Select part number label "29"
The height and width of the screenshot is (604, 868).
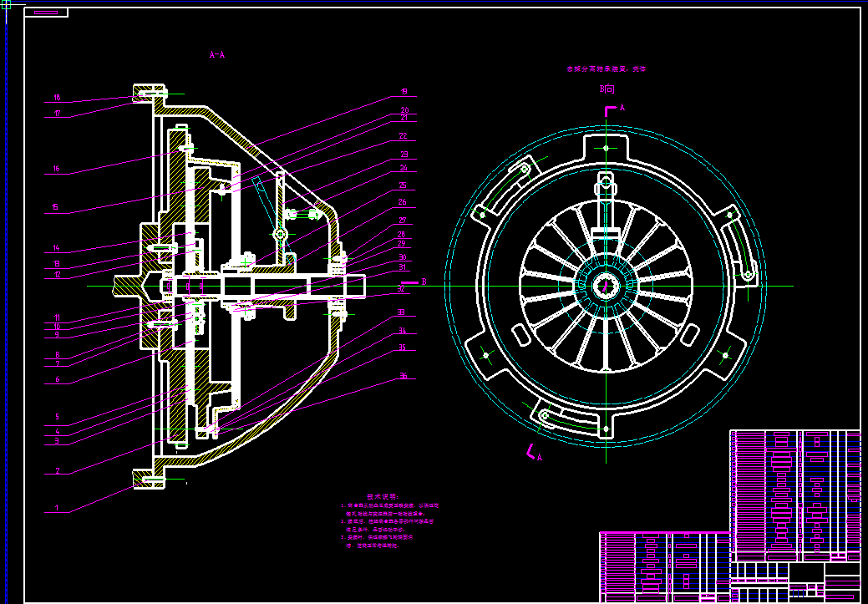(x=402, y=244)
